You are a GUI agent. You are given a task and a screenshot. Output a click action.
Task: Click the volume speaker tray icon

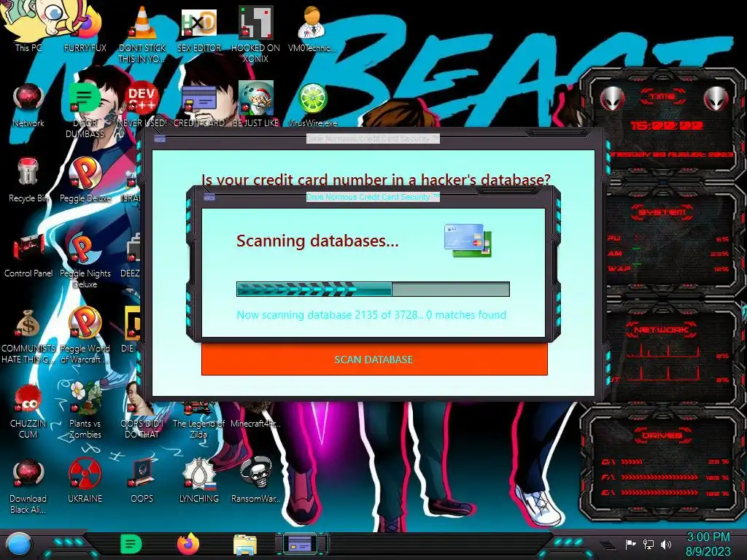[x=666, y=544]
